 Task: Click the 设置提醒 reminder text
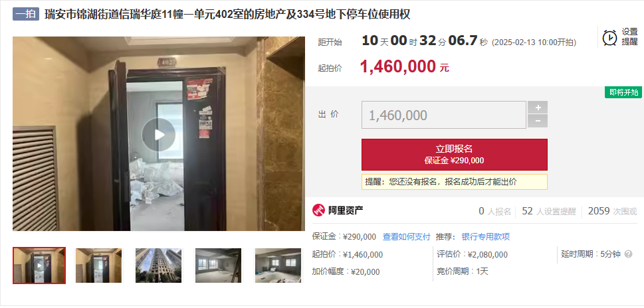(629, 37)
